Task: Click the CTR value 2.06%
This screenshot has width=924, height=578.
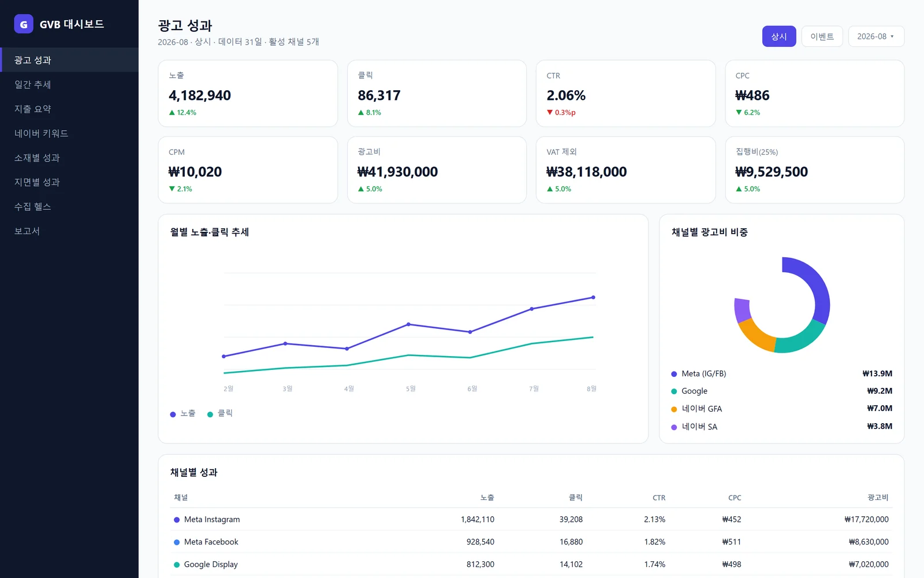Action: (x=566, y=95)
